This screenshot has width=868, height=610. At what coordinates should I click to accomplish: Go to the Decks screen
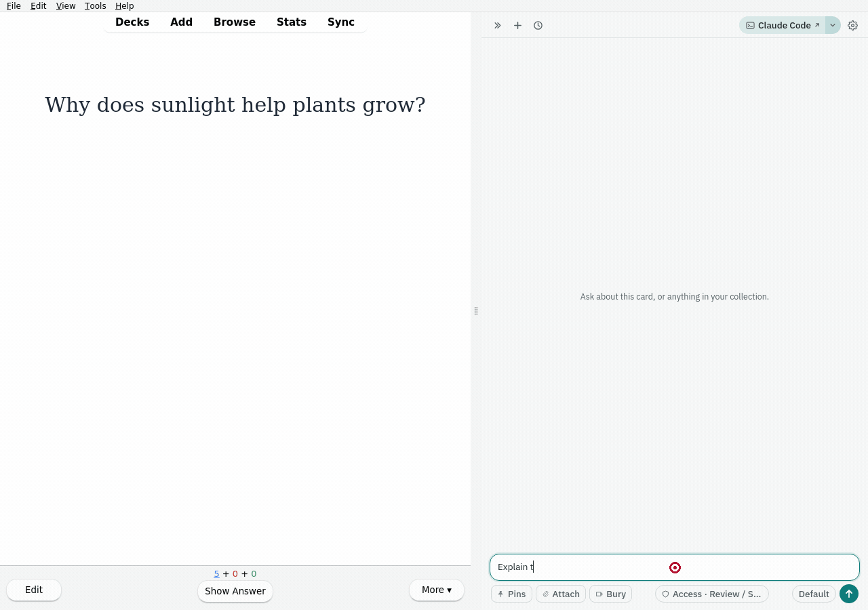pyautogui.click(x=132, y=22)
